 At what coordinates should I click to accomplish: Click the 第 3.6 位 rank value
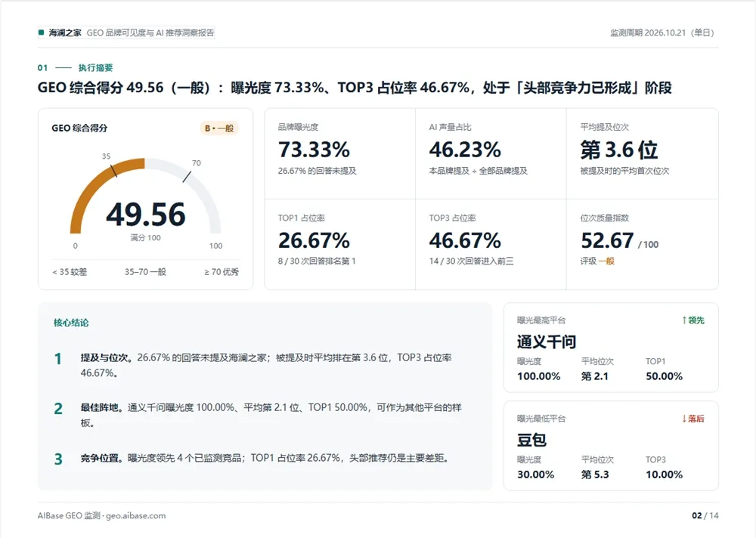(619, 150)
